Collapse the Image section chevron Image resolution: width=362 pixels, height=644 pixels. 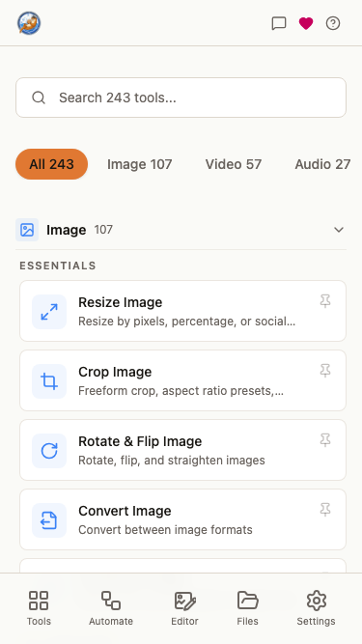339,230
